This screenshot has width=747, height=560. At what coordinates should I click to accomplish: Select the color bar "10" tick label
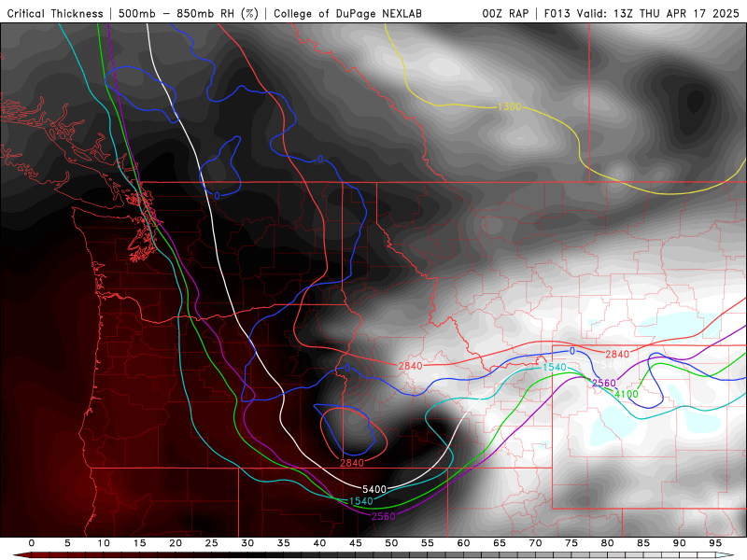(x=104, y=543)
